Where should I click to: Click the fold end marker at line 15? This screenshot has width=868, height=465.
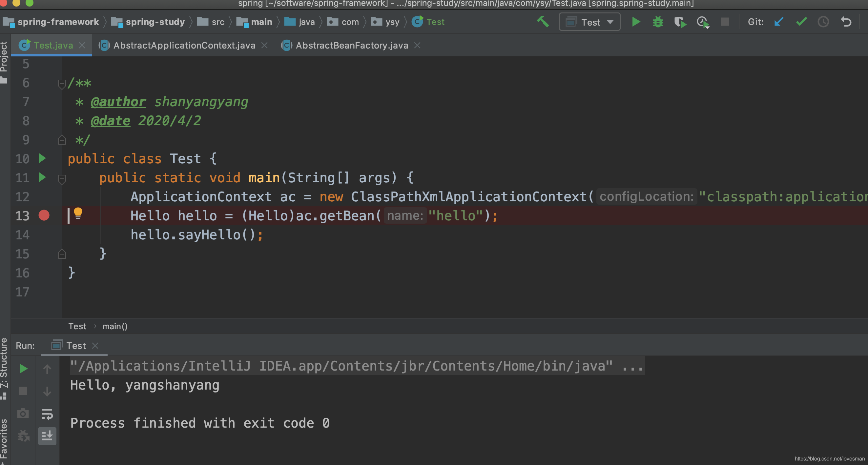click(x=62, y=254)
